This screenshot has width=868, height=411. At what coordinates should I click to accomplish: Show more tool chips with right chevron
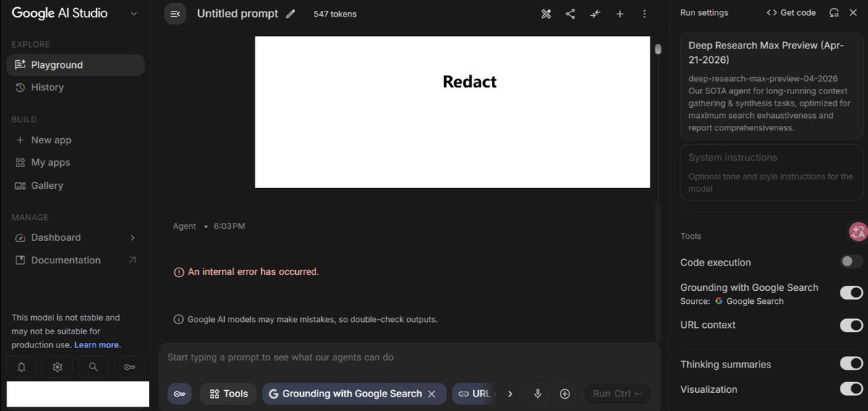(510, 394)
